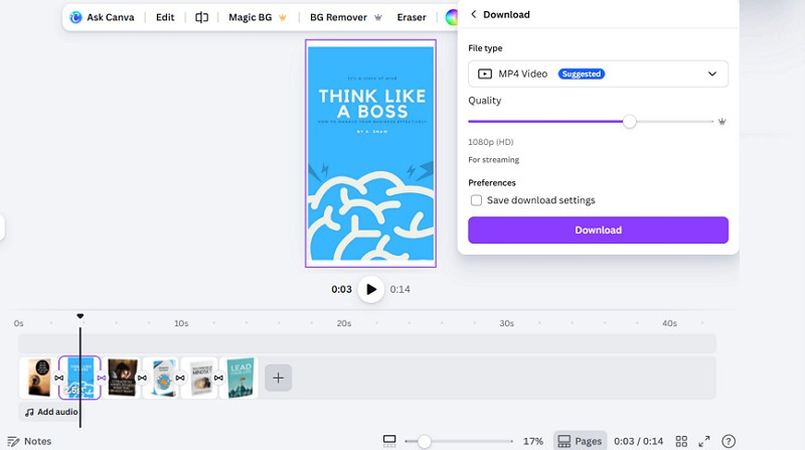This screenshot has width=805, height=450.
Task: Click the zoom slider handle
Action: 424,441
